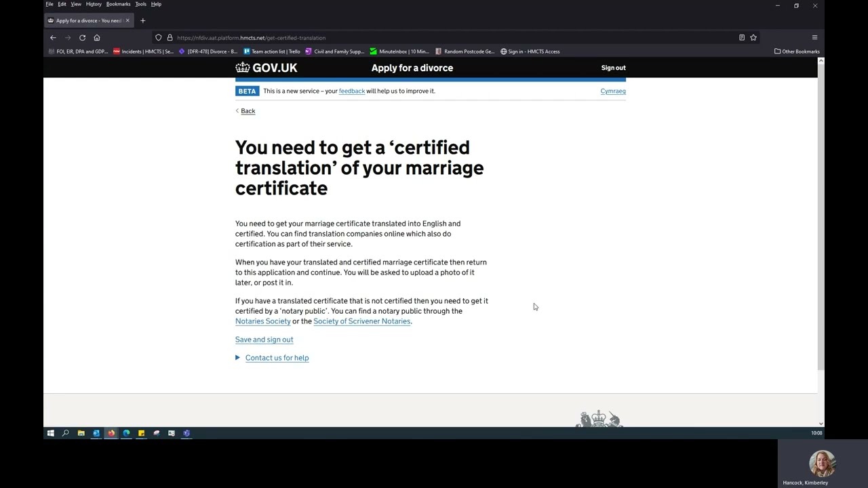Bookmark this page with the star icon
The height and width of the screenshot is (488, 868).
753,38
